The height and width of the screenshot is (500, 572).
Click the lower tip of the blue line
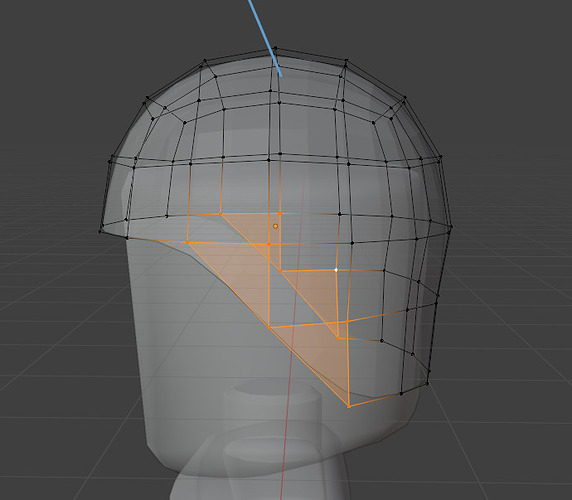[x=281, y=75]
